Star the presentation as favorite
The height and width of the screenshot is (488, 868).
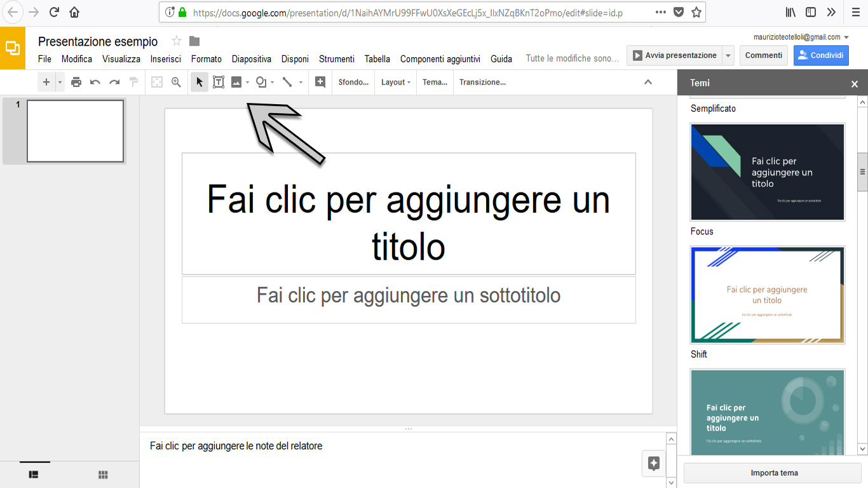[177, 41]
